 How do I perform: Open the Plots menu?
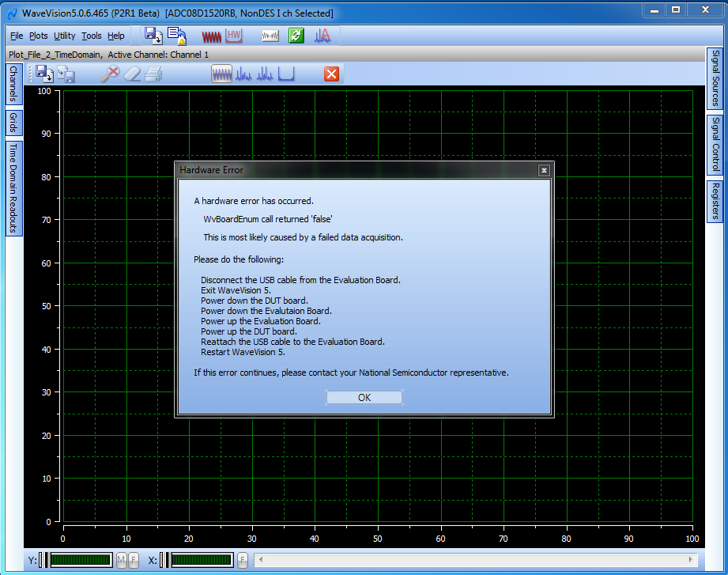pos(39,36)
